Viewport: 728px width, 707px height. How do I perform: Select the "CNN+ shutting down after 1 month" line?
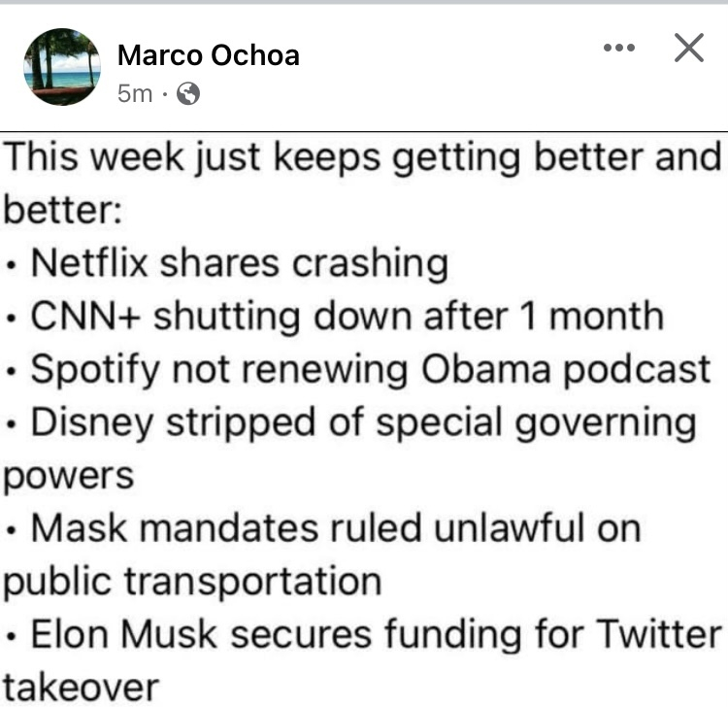[347, 317]
